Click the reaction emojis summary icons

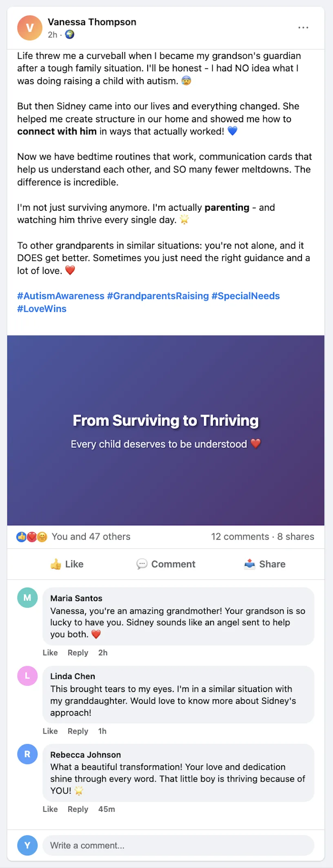coord(32,537)
